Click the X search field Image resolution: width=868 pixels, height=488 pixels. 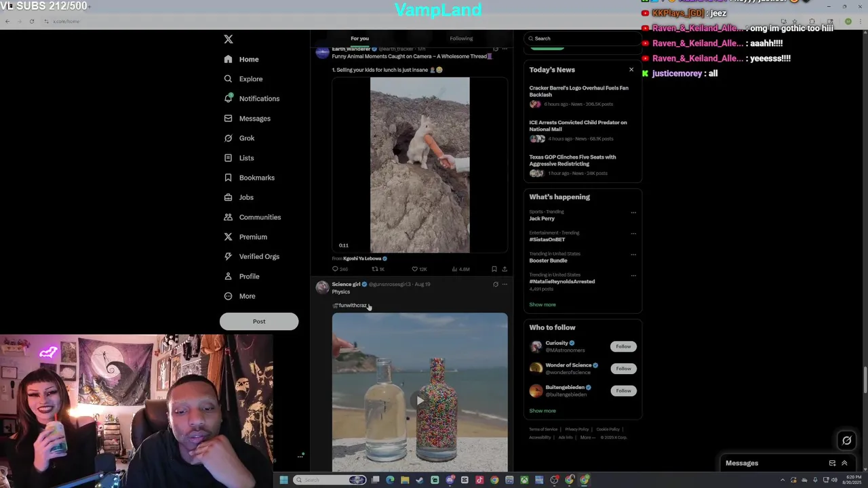coord(582,39)
